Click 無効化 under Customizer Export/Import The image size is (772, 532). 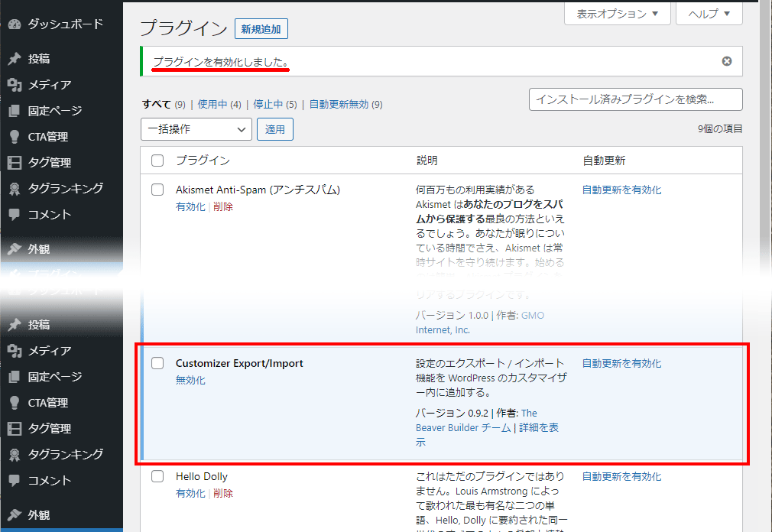[190, 380]
